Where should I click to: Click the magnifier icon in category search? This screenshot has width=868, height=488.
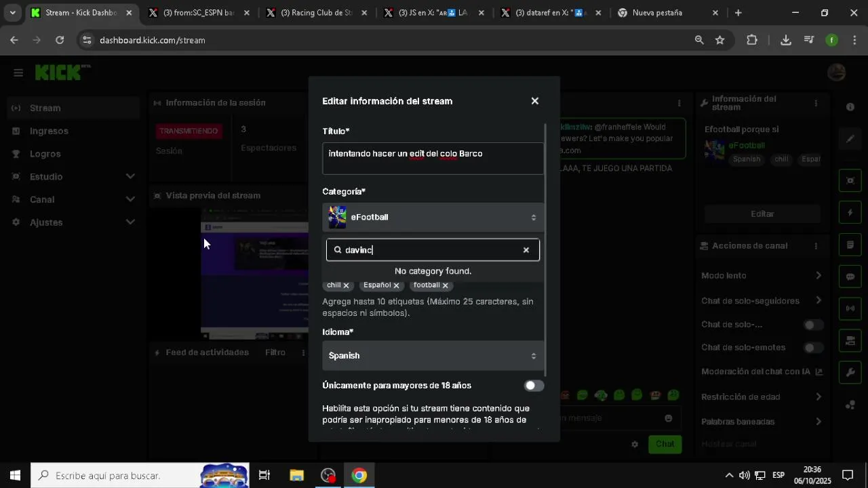tap(338, 250)
